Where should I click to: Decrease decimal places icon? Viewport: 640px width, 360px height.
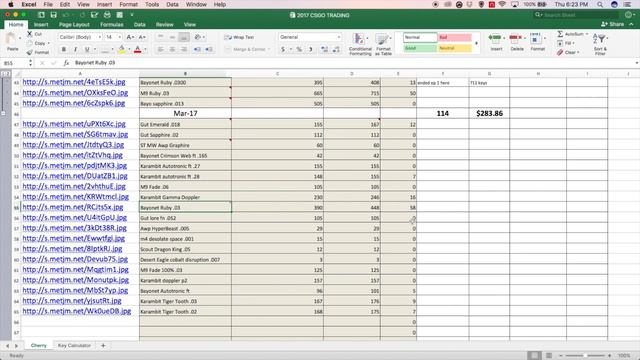(x=336, y=49)
